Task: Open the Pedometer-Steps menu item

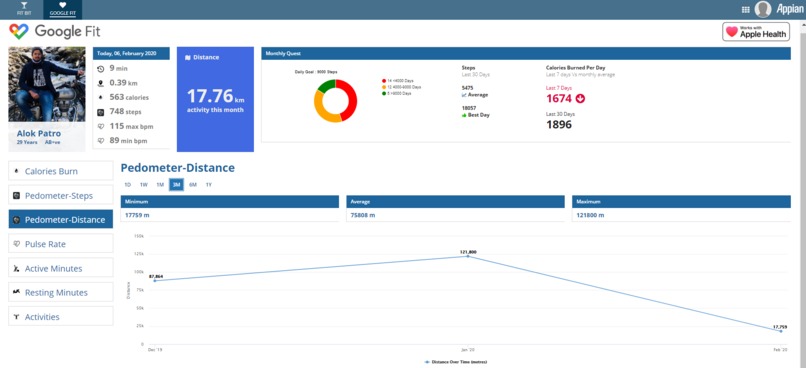Action: pyautogui.click(x=61, y=195)
